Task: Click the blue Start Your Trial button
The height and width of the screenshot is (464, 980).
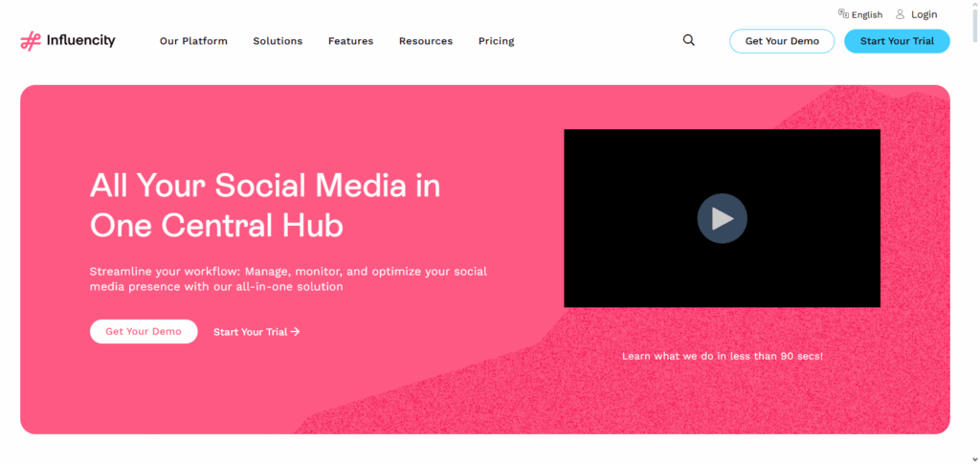Action: 897,41
